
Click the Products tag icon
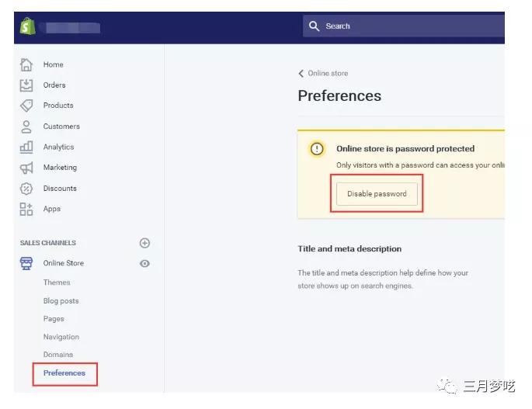point(26,106)
